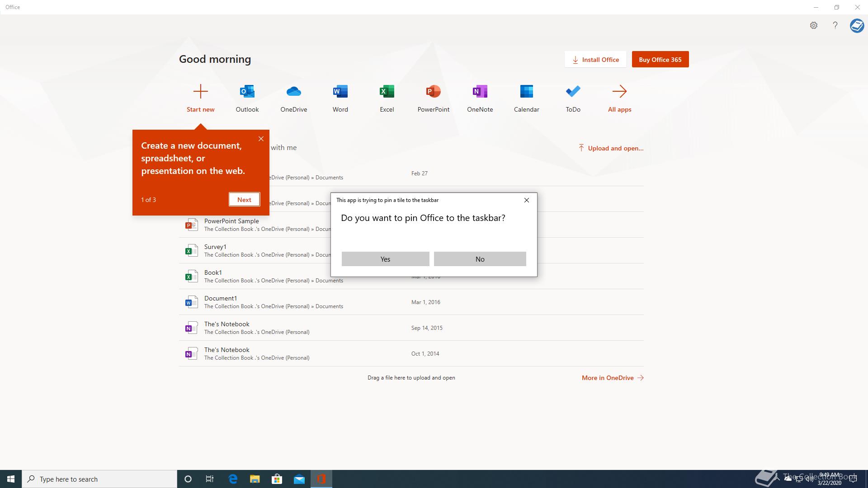Click Drag a file here text
Viewport: 868px width, 488px height.
(x=411, y=378)
